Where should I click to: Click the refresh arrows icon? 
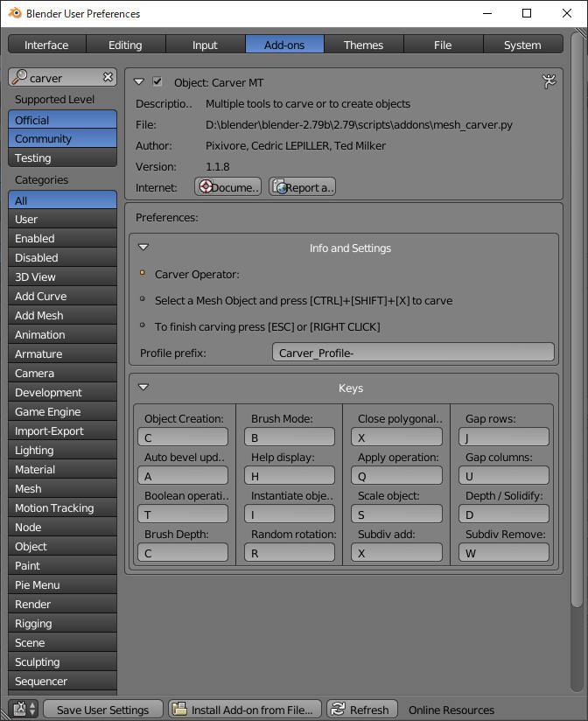[338, 709]
